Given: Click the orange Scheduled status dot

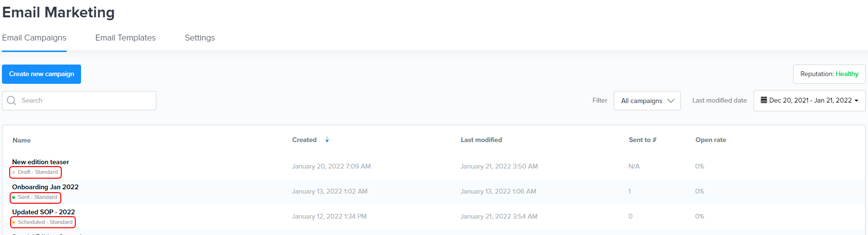Looking at the screenshot, I should 14,222.
